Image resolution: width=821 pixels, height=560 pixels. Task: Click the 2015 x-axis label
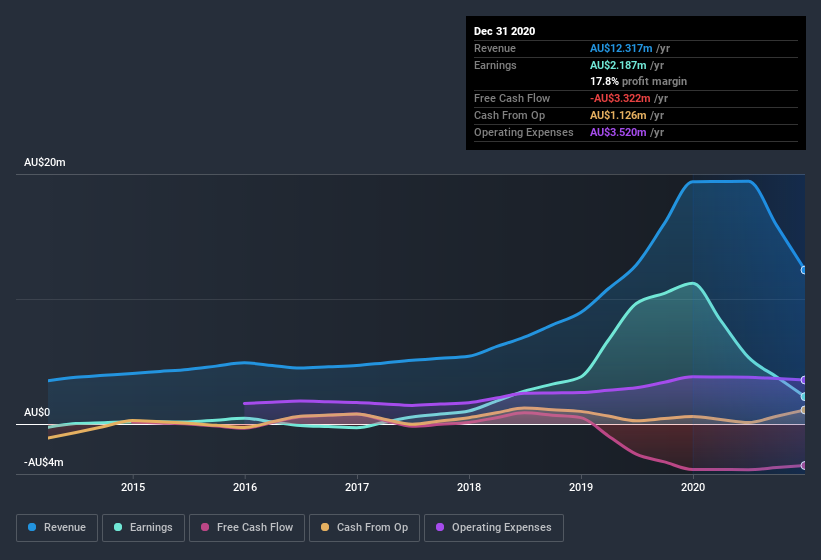(x=133, y=487)
